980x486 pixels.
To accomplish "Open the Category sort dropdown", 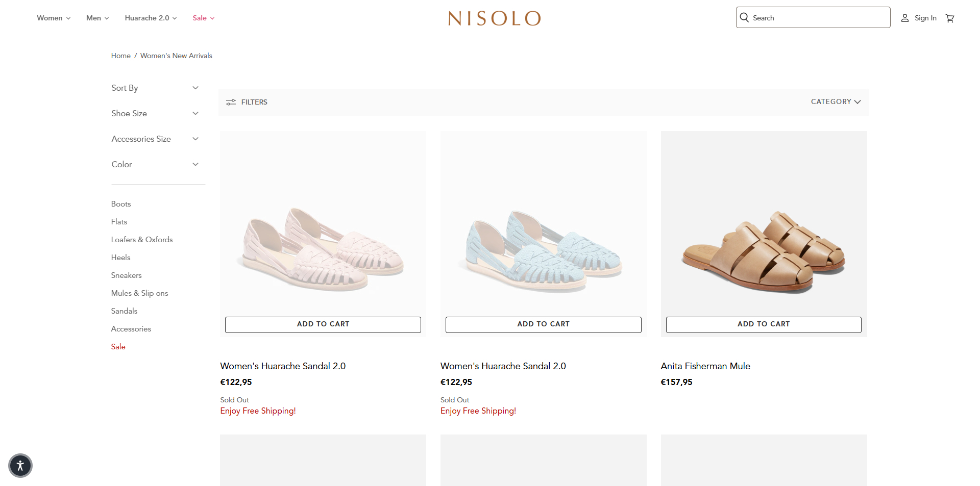I will point(835,101).
